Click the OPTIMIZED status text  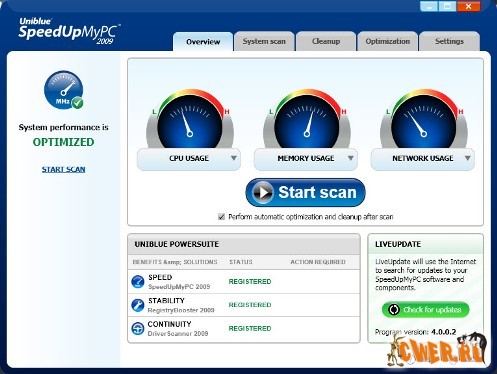pyautogui.click(x=63, y=142)
